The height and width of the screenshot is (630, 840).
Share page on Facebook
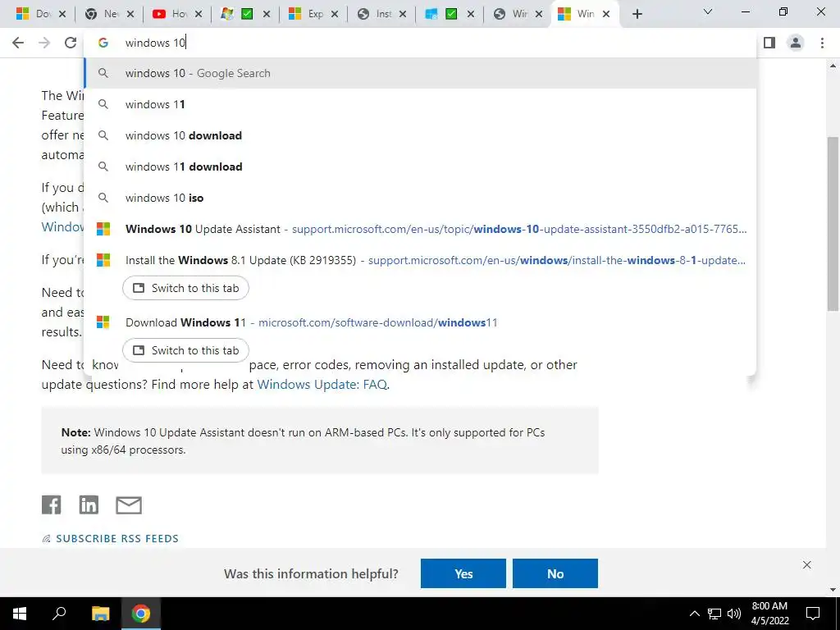pos(52,504)
